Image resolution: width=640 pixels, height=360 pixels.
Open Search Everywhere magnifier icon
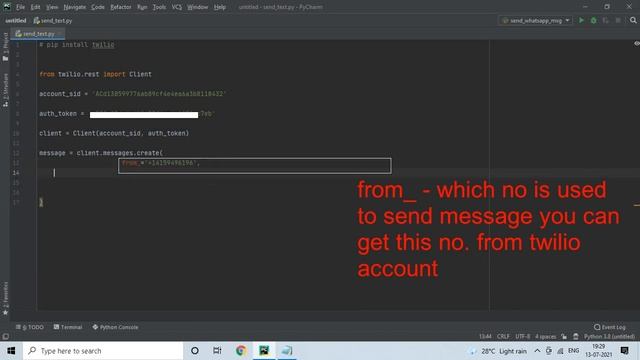coord(633,20)
